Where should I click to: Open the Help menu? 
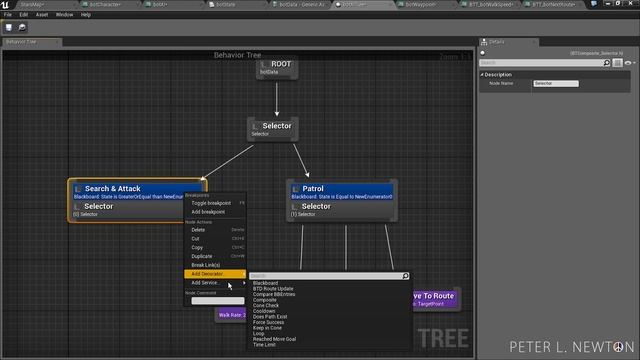point(85,15)
